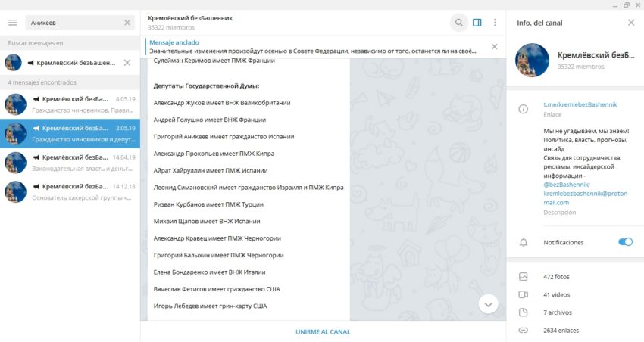Click the chat header Кремлёвский безБашенник title
This screenshot has width=644, height=342.
(x=190, y=18)
